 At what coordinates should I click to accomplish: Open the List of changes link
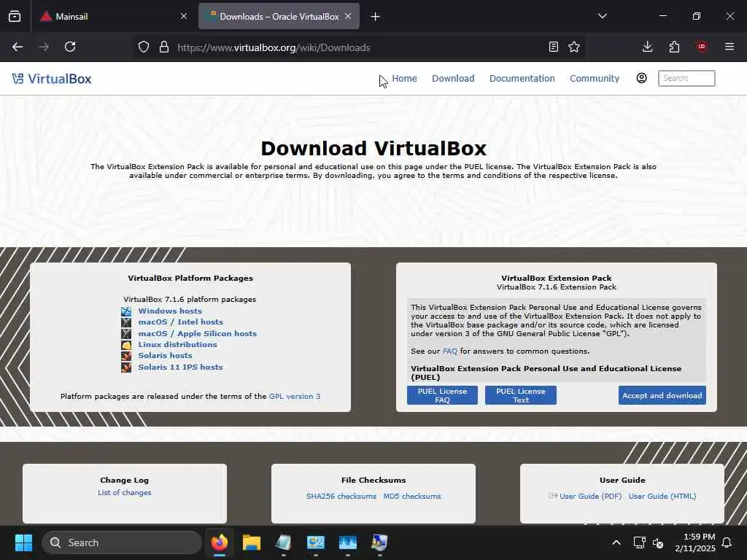124,492
